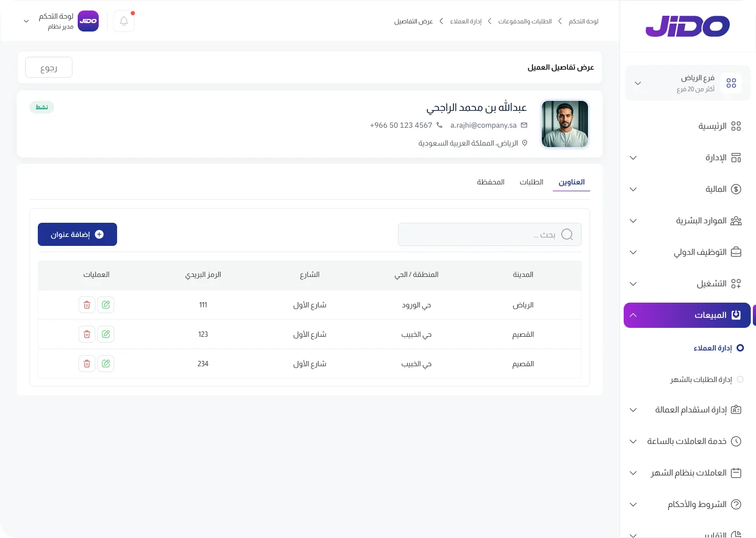
Task: Click the خدمة العاملات بالساعة clock icon
Action: (736, 441)
